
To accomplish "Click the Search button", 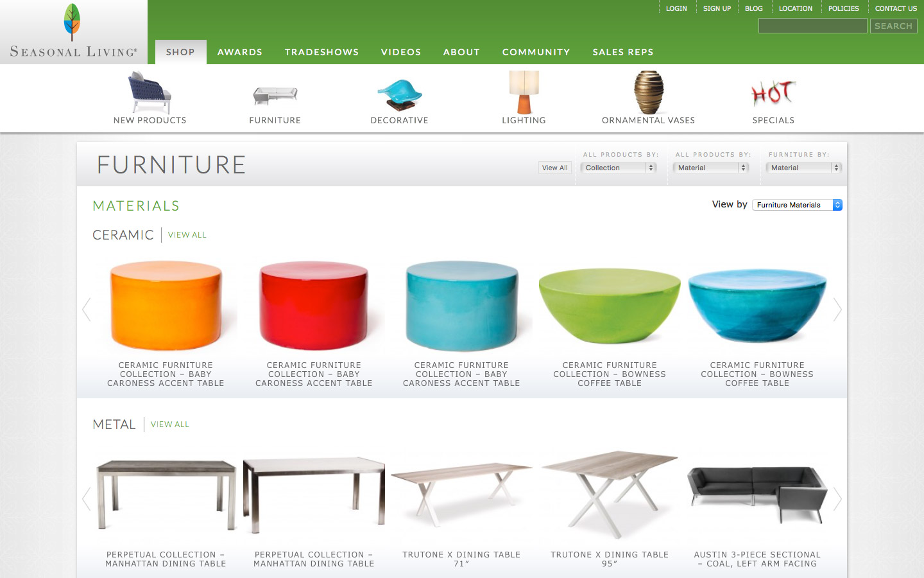I will (x=893, y=26).
